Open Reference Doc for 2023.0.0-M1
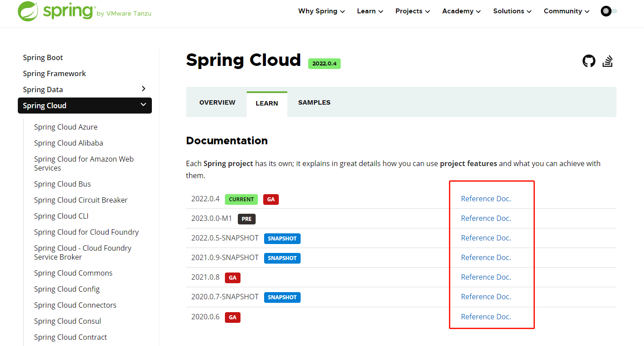The width and height of the screenshot is (644, 346). tap(486, 218)
